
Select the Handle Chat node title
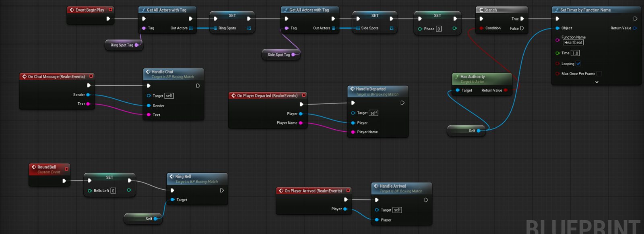point(162,72)
